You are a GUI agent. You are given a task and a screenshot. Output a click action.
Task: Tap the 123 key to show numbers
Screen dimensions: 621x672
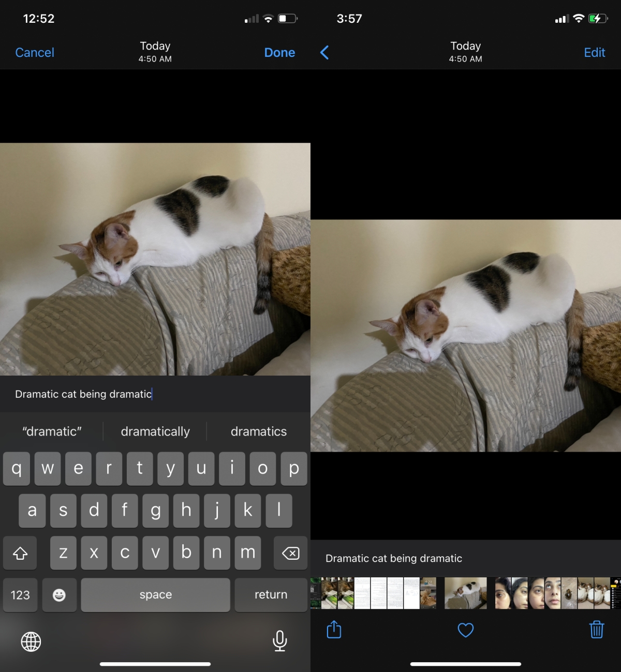[20, 595]
